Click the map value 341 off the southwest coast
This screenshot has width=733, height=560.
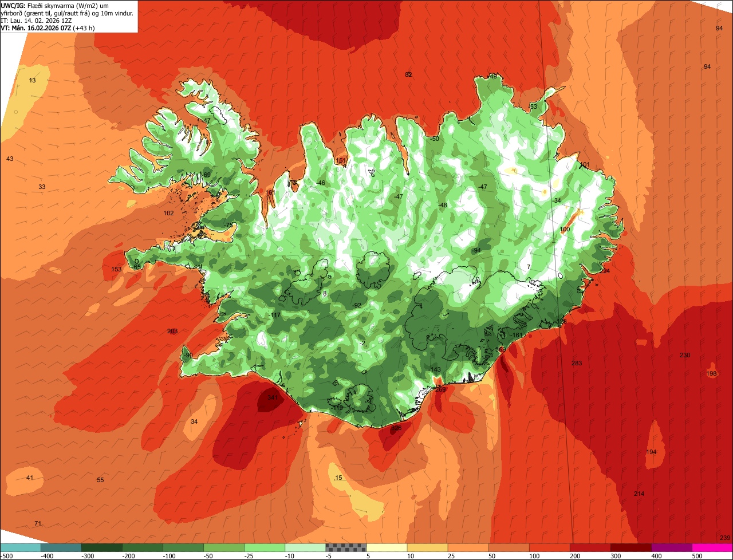pos(273,397)
